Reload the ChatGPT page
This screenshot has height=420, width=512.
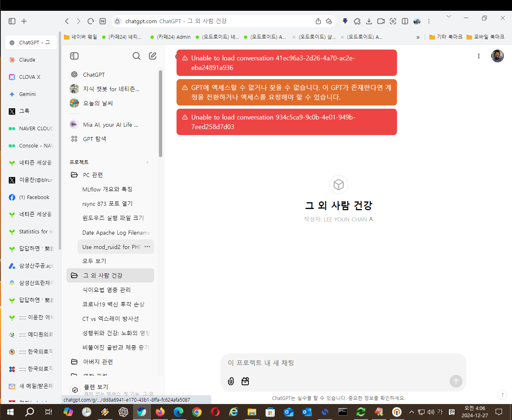tap(91, 21)
